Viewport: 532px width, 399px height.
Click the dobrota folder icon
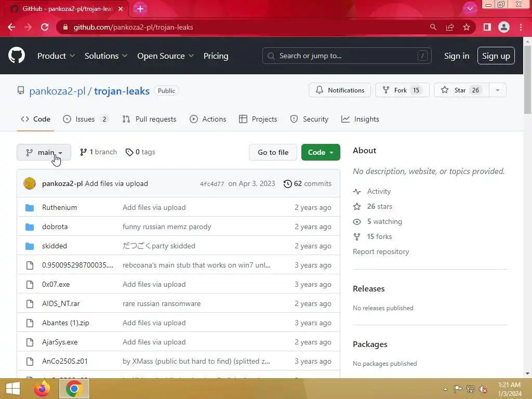(x=30, y=227)
